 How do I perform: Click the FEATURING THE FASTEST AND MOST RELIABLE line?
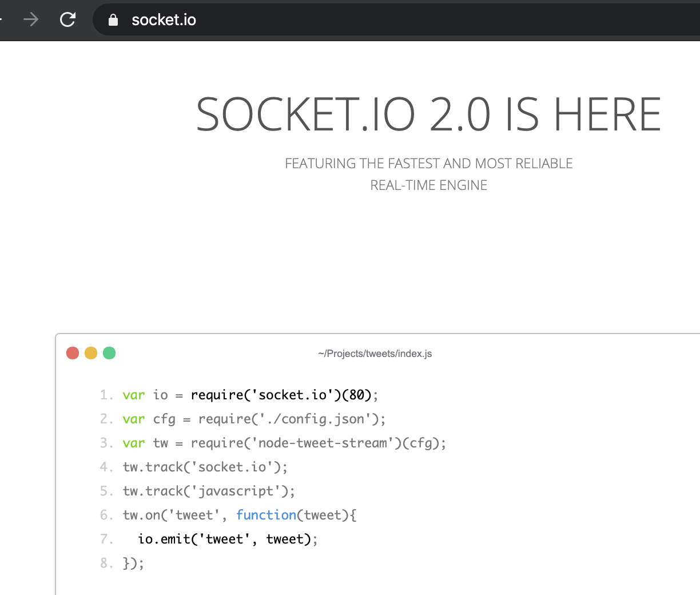click(x=429, y=164)
